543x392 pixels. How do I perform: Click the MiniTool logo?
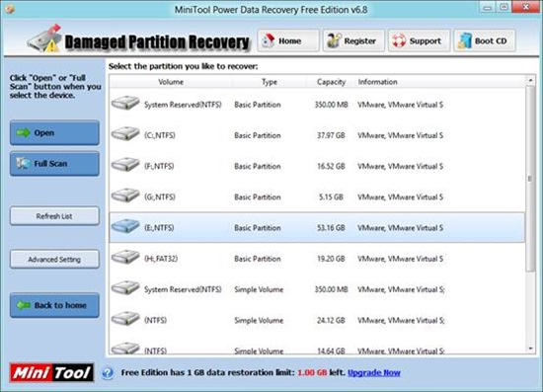pyautogui.click(x=51, y=372)
